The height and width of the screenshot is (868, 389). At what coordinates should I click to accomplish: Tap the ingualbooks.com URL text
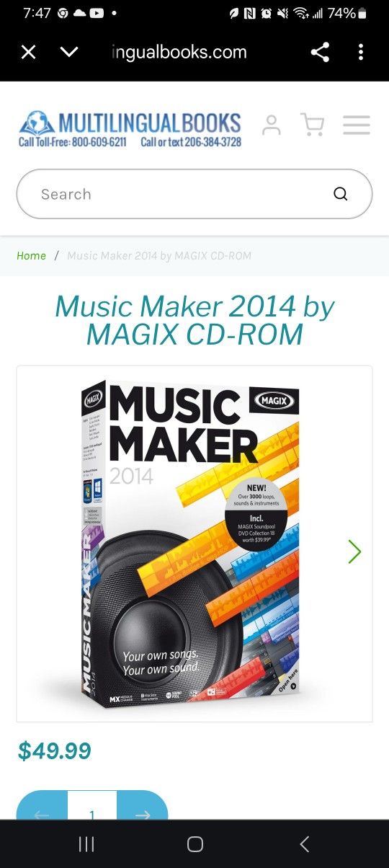(x=179, y=52)
